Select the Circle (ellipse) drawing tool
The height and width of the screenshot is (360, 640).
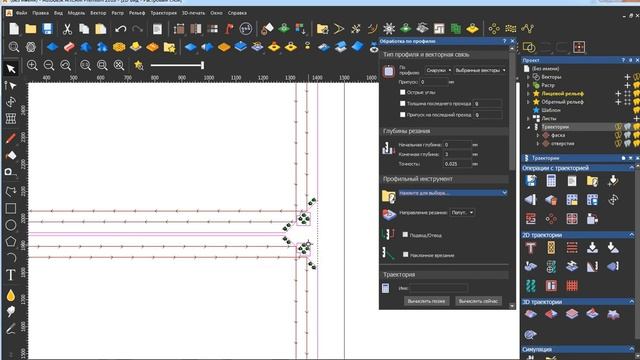11,225
